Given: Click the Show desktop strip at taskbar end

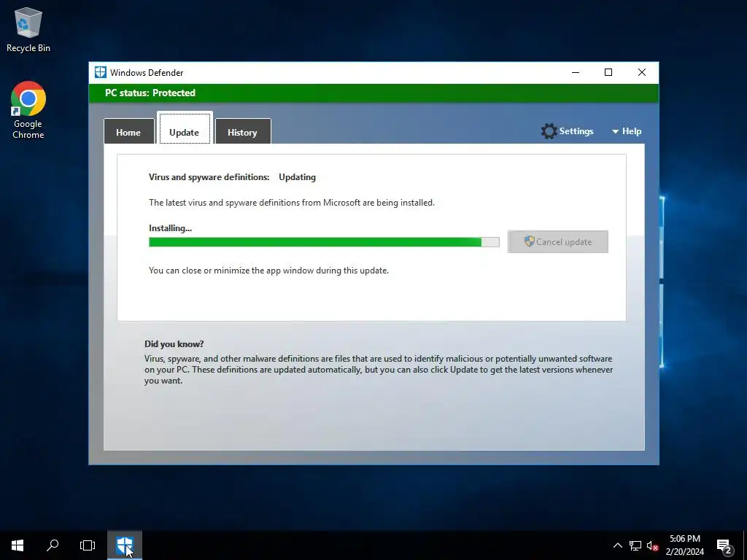Looking at the screenshot, I should 745,545.
